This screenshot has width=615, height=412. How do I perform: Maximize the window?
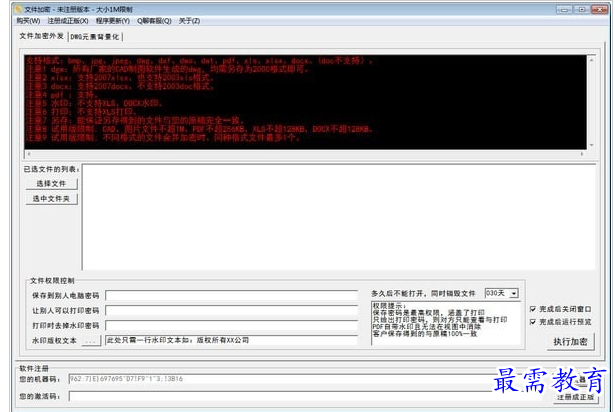point(582,9)
